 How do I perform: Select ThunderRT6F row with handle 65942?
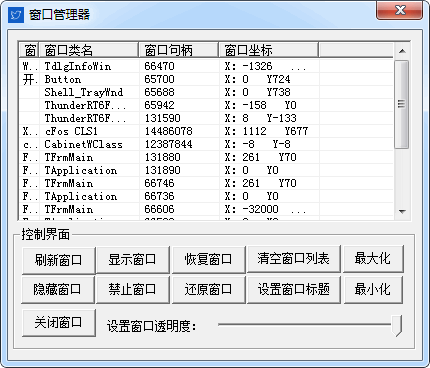pyautogui.click(x=206, y=105)
